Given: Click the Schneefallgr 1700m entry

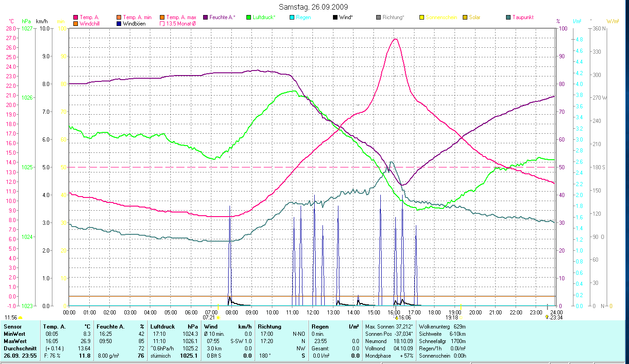Looking at the screenshot, I should [442, 341].
